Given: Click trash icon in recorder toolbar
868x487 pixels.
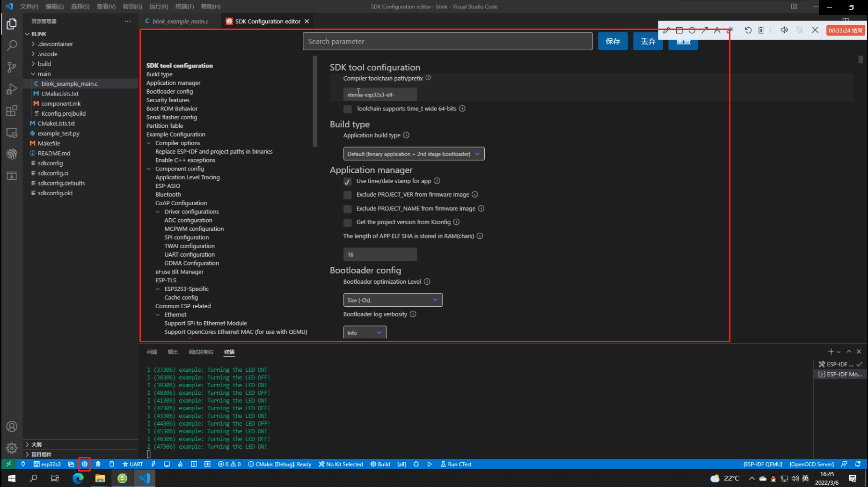Looking at the screenshot, I should coord(761,30).
